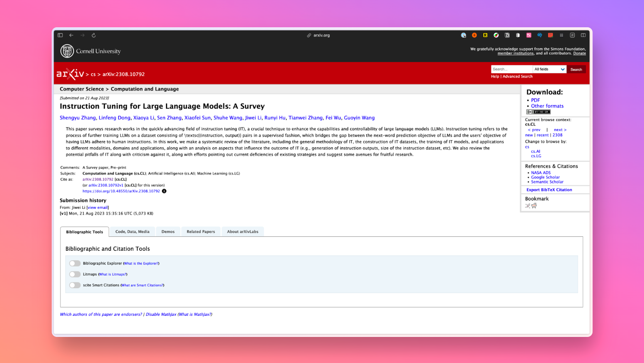Open the Help link
Screen dimensions: 644x363
(495, 76)
